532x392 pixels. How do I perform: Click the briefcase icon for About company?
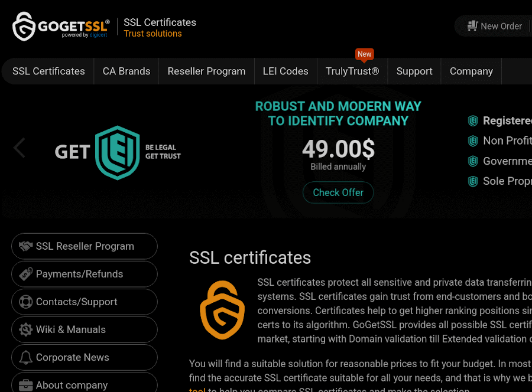25,385
